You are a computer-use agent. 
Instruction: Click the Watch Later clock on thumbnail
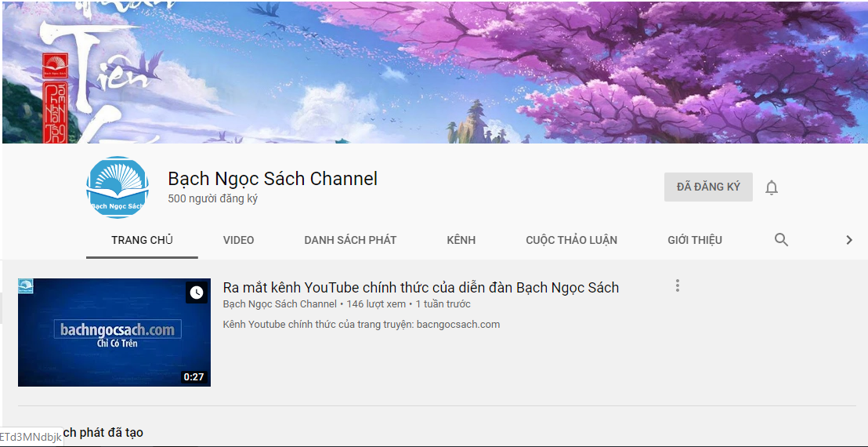point(197,293)
